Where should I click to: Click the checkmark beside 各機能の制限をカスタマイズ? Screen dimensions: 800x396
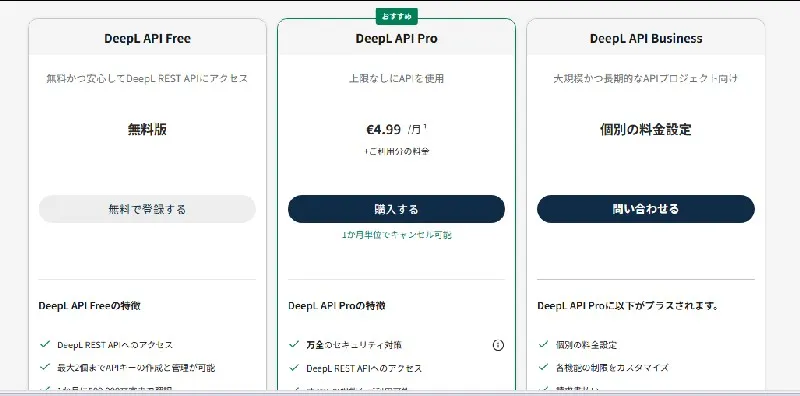543,367
